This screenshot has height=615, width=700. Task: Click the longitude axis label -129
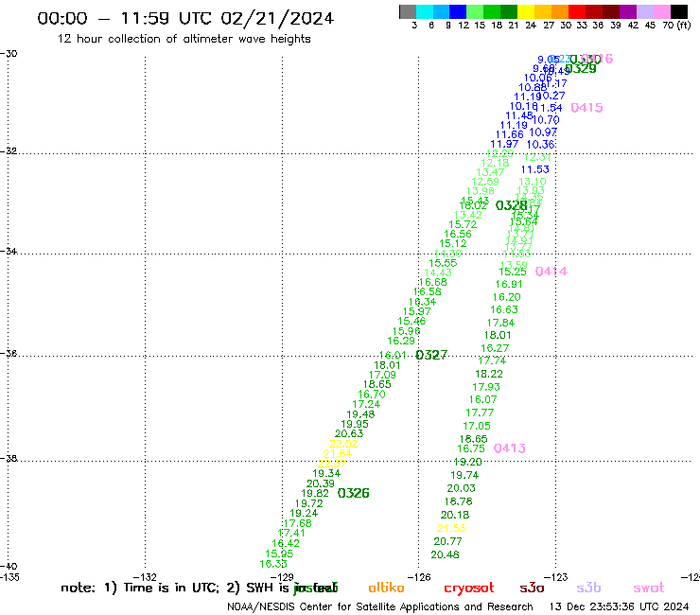(282, 577)
